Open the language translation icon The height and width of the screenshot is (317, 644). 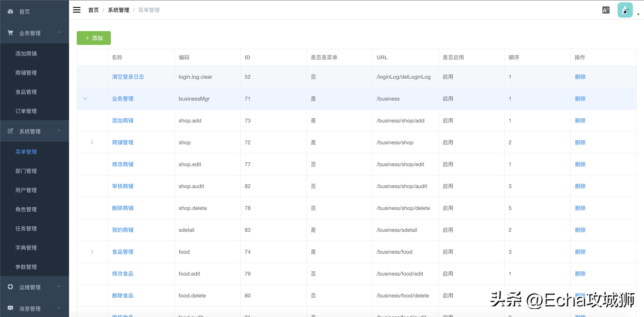(x=606, y=10)
